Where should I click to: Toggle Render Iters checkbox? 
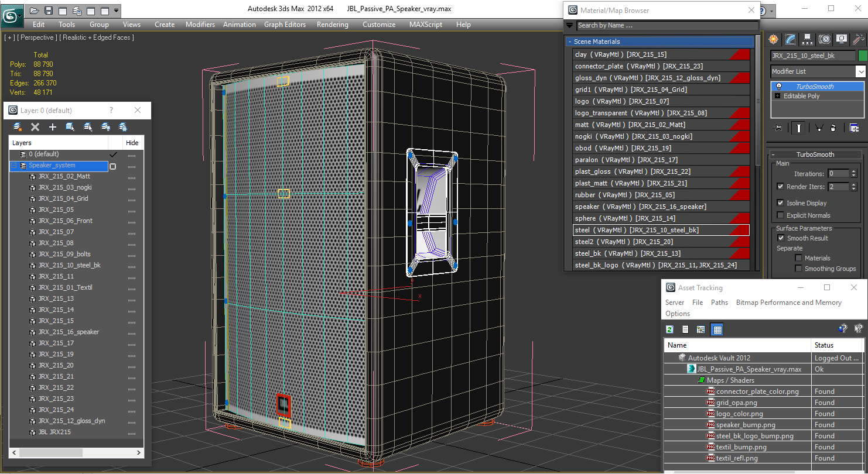pyautogui.click(x=780, y=187)
